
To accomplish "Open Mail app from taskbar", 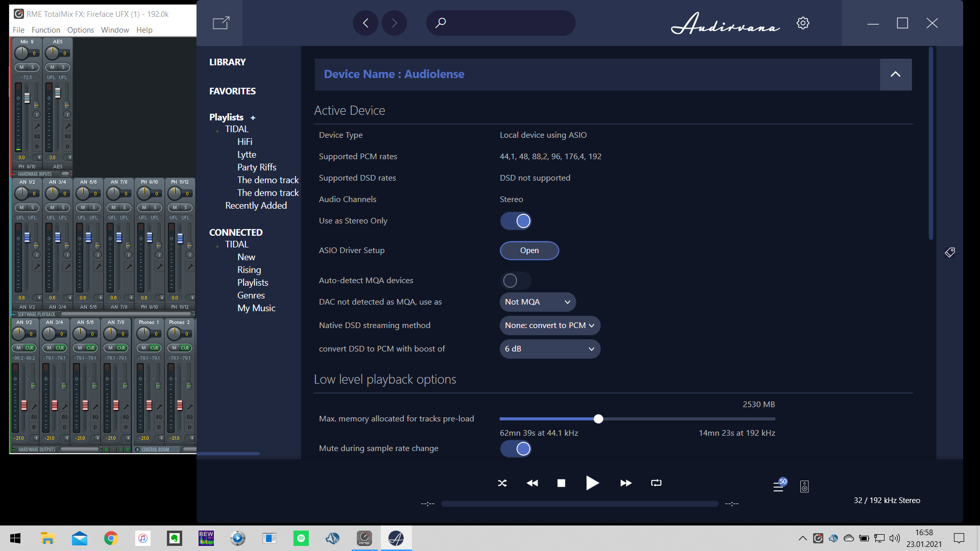I will coord(80,538).
